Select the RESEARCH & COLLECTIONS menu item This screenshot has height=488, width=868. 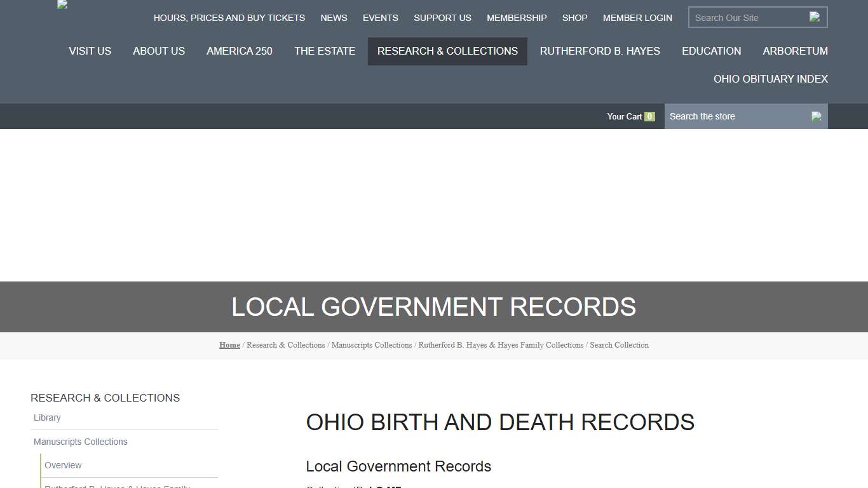pyautogui.click(x=447, y=51)
